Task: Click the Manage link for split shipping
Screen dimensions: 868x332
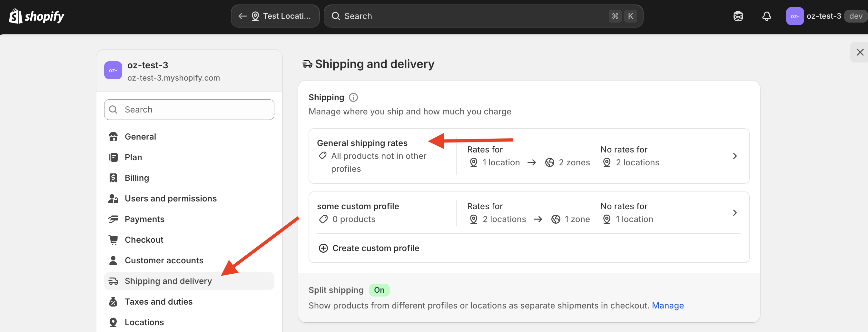Action: (x=667, y=305)
